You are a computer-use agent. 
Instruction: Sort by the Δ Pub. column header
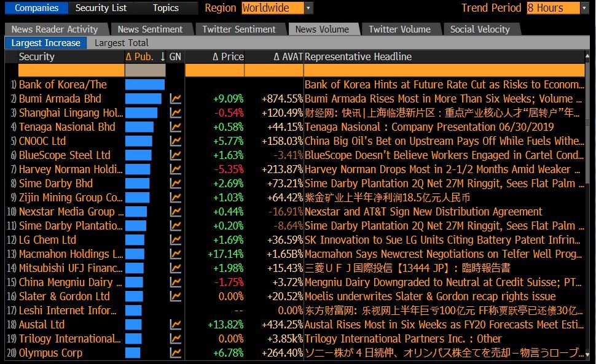139,56
